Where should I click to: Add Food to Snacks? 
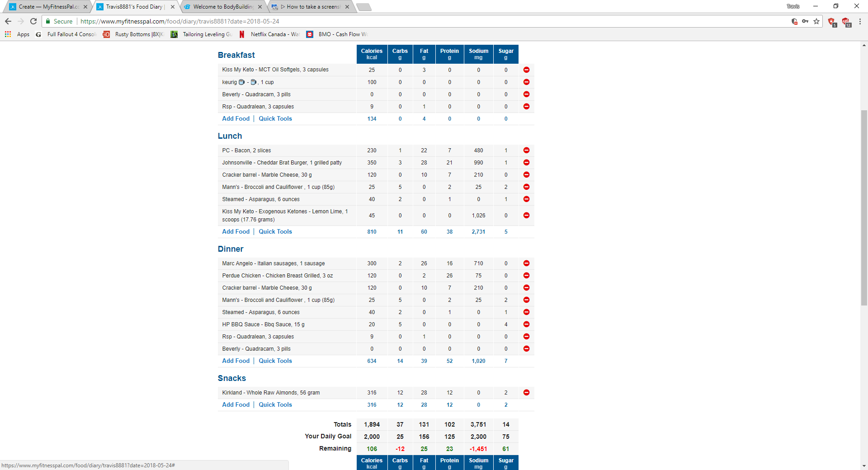point(236,404)
